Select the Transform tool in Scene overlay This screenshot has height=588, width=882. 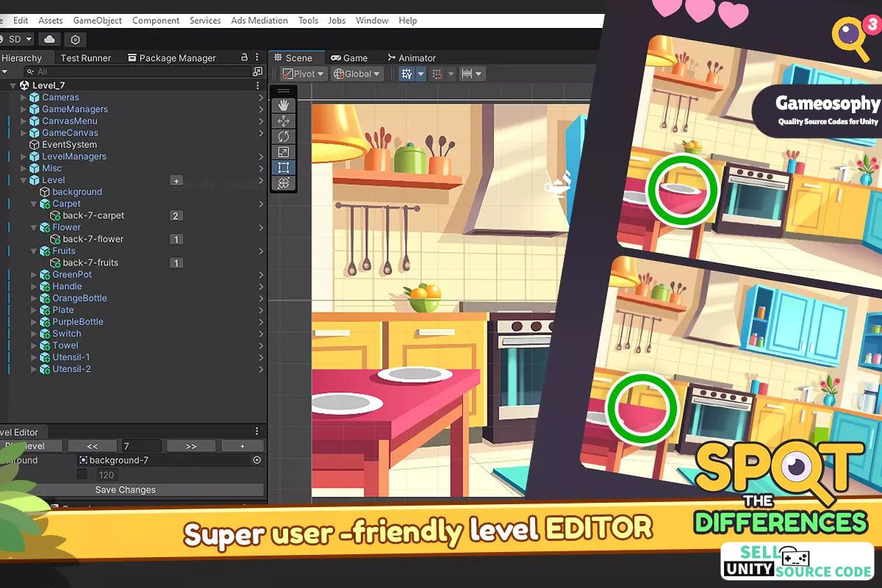click(x=284, y=183)
